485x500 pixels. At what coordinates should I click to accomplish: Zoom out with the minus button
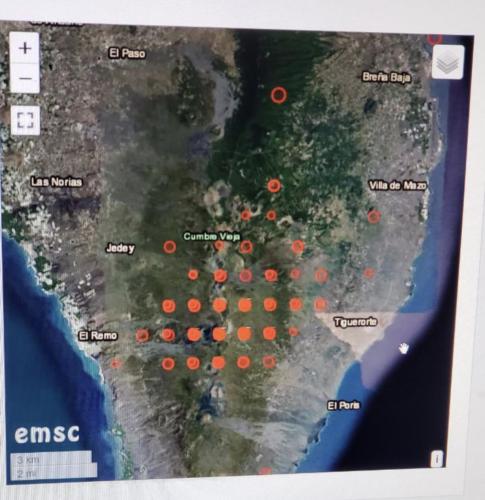point(25,79)
